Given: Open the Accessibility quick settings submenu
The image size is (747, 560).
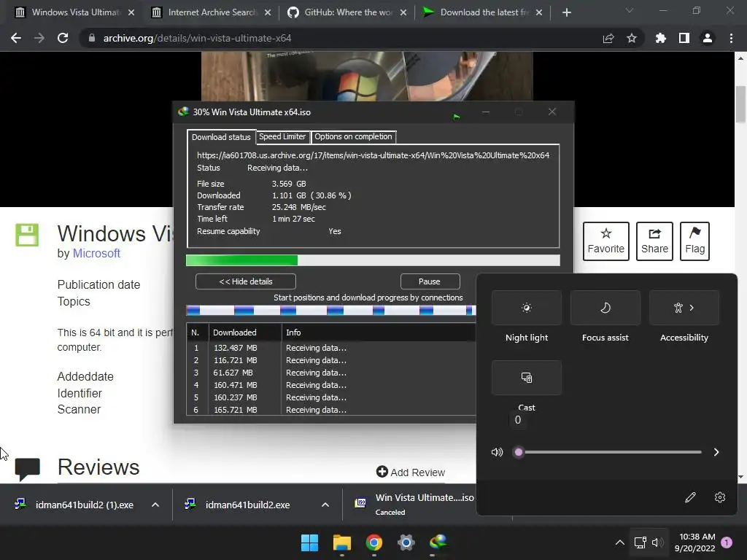Looking at the screenshot, I should (x=684, y=308).
